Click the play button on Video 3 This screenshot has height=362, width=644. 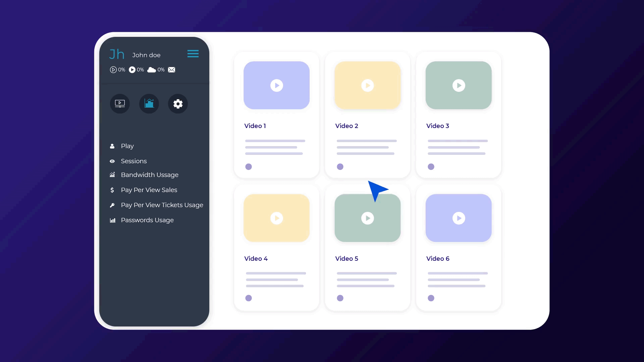click(459, 85)
